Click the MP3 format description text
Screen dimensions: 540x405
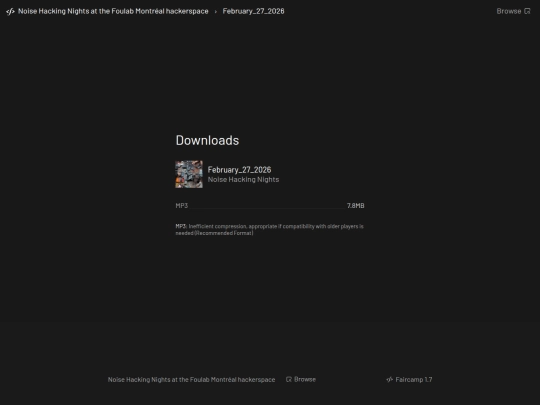click(270, 230)
